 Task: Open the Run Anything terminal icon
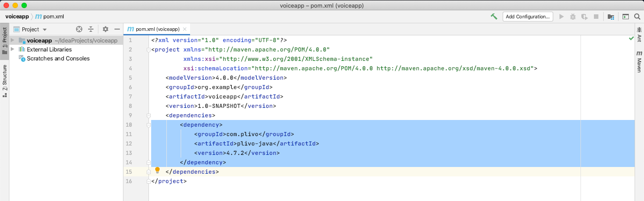coord(626,17)
